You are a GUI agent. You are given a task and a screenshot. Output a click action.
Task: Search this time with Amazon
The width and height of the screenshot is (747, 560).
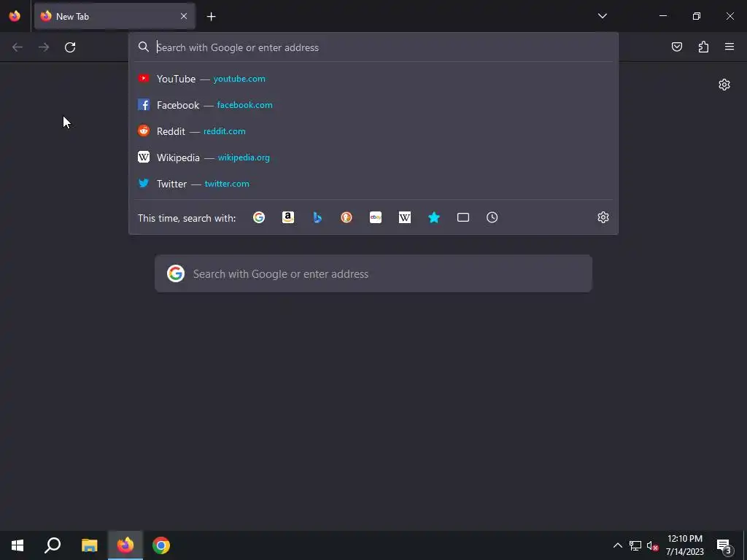pos(288,217)
